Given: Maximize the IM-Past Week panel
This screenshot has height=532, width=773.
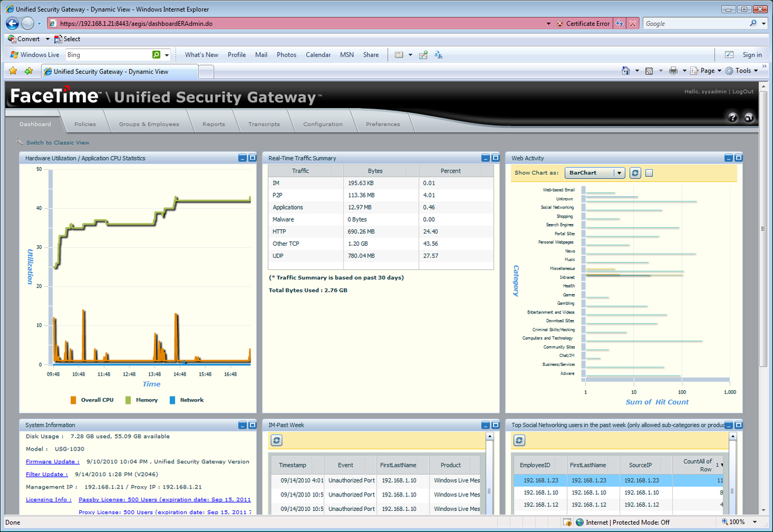Looking at the screenshot, I should pos(495,425).
